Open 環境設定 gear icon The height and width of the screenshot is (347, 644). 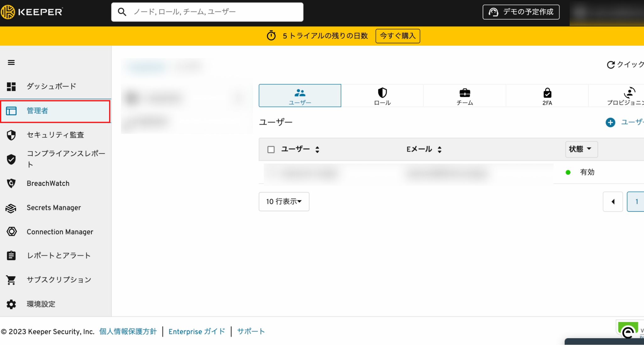[x=11, y=304]
